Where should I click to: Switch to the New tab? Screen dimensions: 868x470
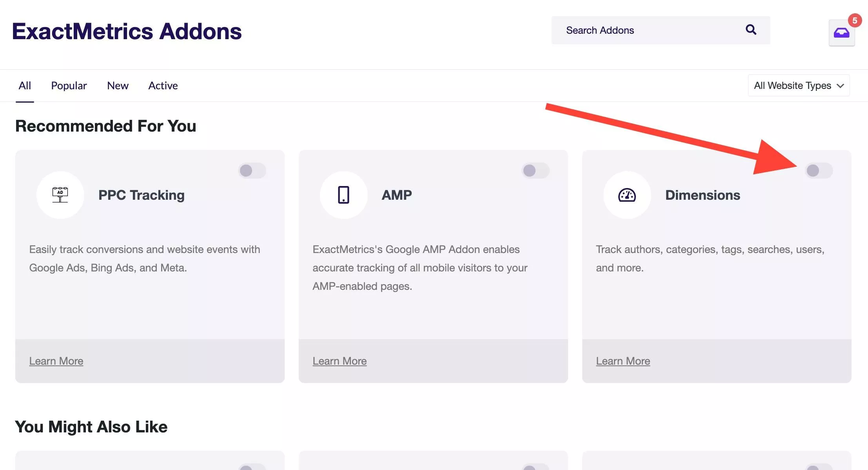point(118,85)
